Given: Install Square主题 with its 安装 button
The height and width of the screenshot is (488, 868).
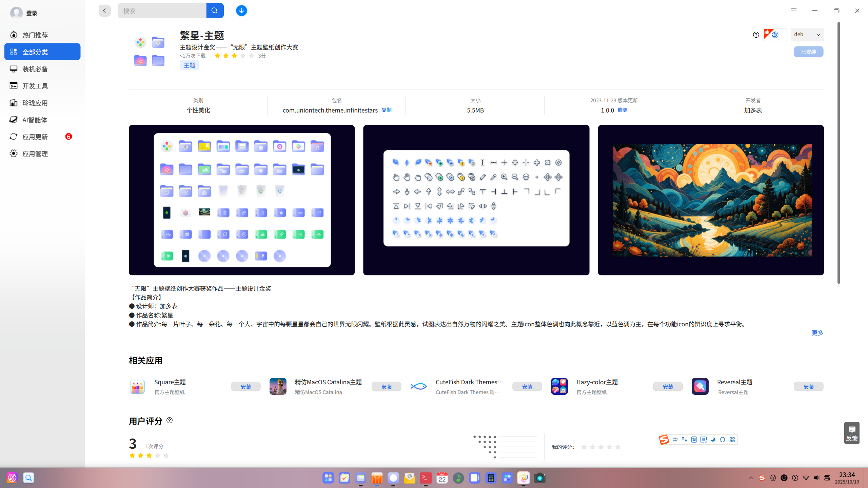Looking at the screenshot, I should (x=246, y=386).
